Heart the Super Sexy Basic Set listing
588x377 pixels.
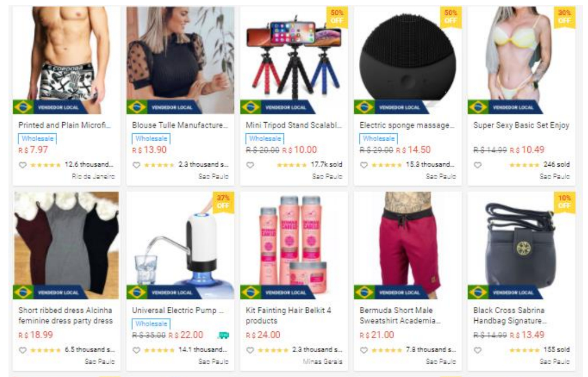pos(477,165)
